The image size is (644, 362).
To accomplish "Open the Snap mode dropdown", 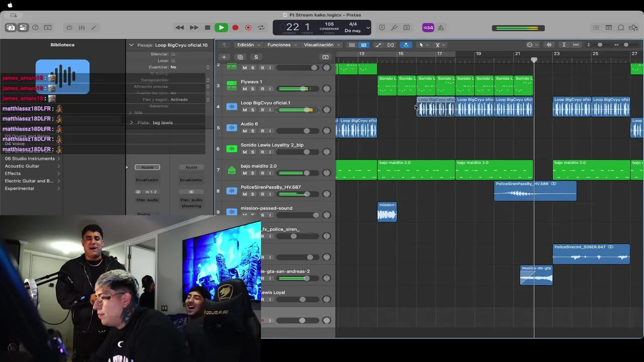I will (532, 45).
